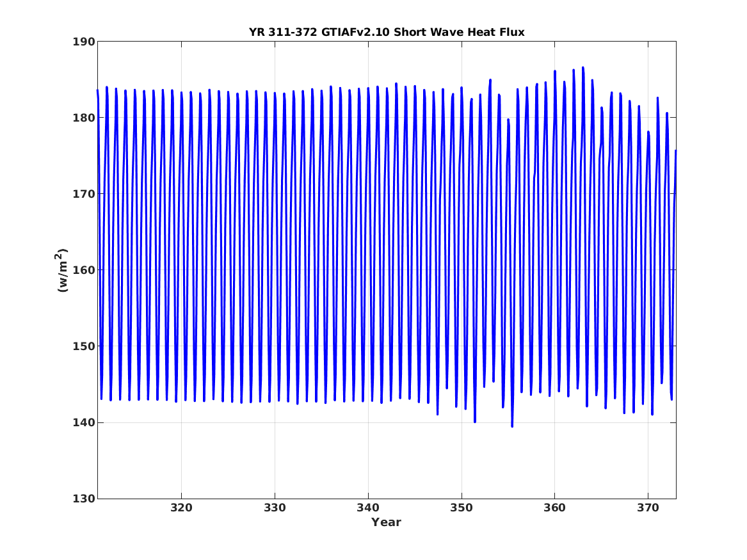Click the x-axis tick label 350
Image resolution: width=747 pixels, height=560 pixels.
(x=462, y=508)
